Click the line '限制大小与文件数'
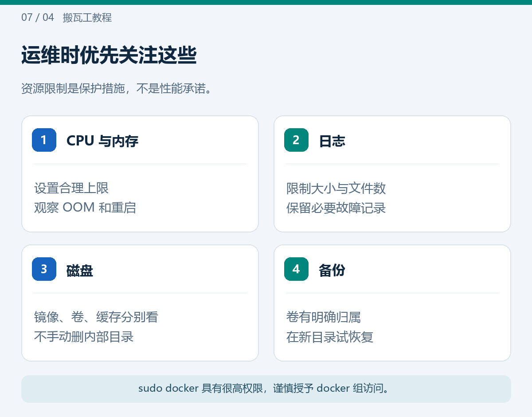The height and width of the screenshot is (417, 532). pos(336,188)
